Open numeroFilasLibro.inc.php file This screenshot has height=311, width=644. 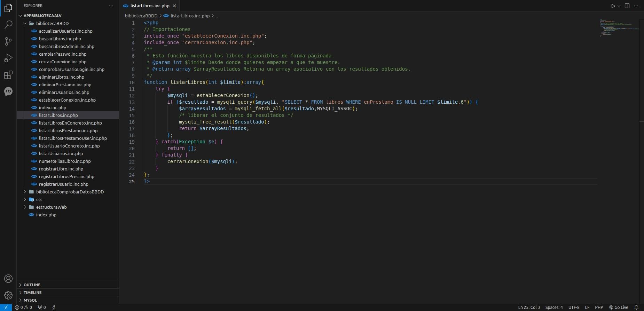[x=68, y=161]
